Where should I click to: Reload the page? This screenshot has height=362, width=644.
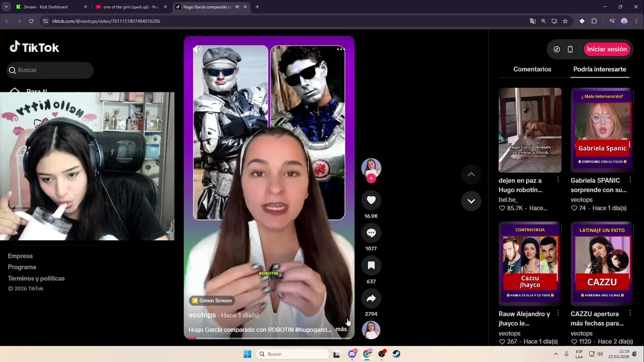31,21
